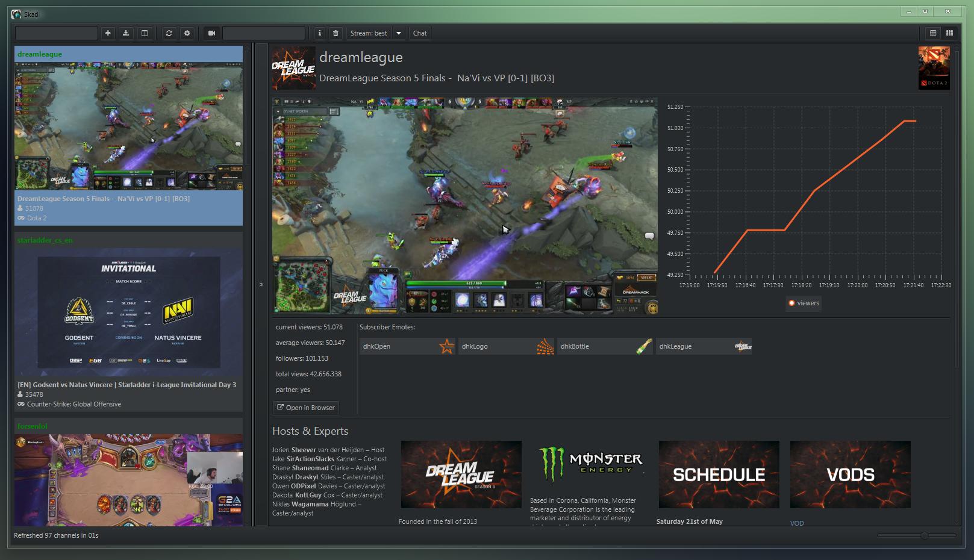This screenshot has width=974, height=560.
Task: Click the 35478 viewer count
Action: [x=34, y=394]
